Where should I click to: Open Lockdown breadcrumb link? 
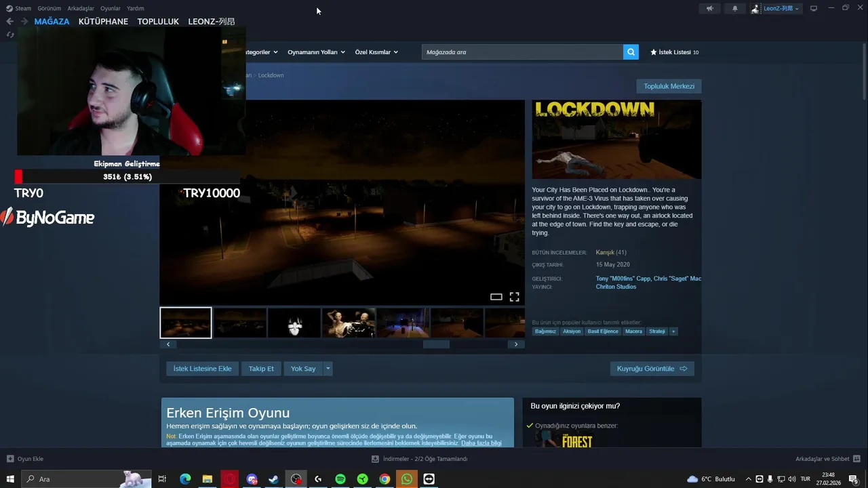point(271,75)
